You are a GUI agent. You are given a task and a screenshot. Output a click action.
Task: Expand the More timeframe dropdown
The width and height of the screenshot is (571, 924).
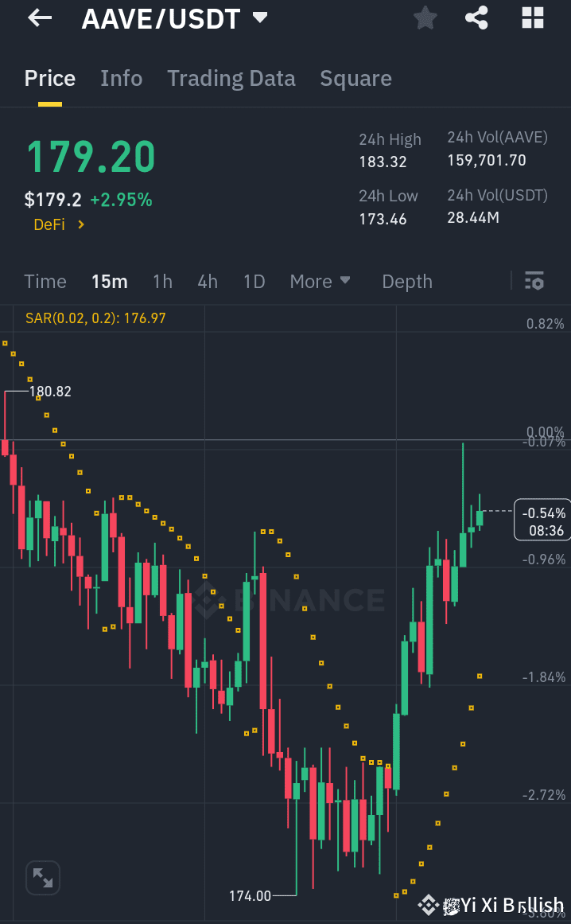[x=320, y=281]
